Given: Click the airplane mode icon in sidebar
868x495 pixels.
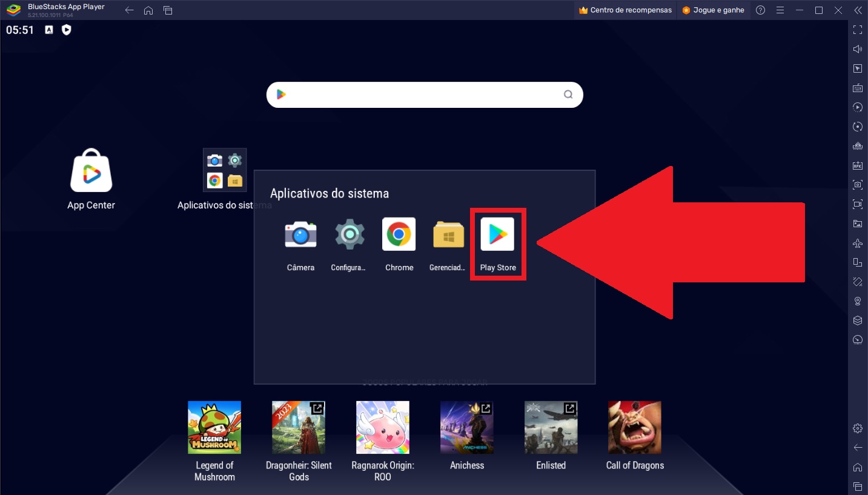Looking at the screenshot, I should (x=857, y=242).
